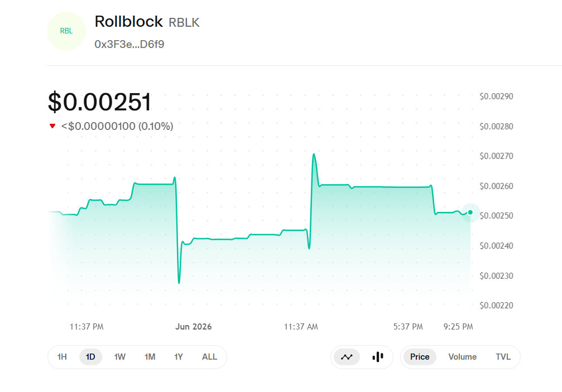Viewport: 562px width, 392px height.
Task: Click the RBL token logo circle
Action: click(66, 31)
